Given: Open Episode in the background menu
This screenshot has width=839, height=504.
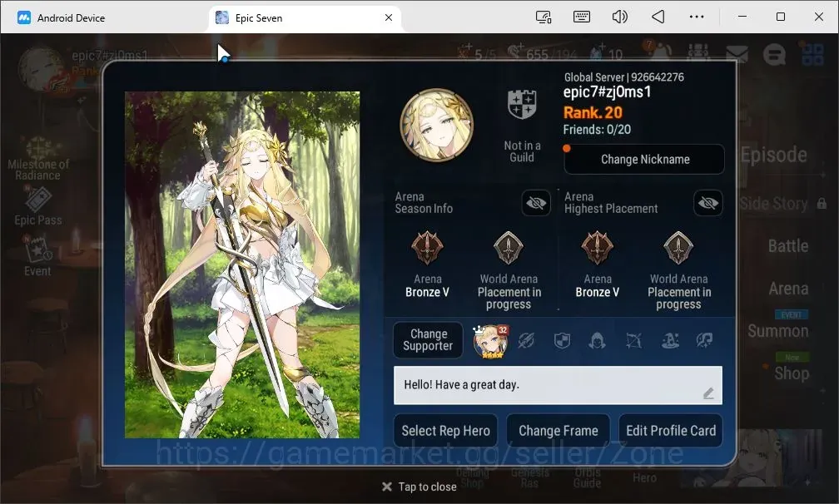Looking at the screenshot, I should (x=774, y=155).
